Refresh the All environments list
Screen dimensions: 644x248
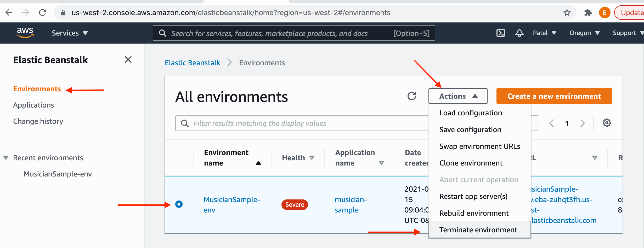(412, 96)
